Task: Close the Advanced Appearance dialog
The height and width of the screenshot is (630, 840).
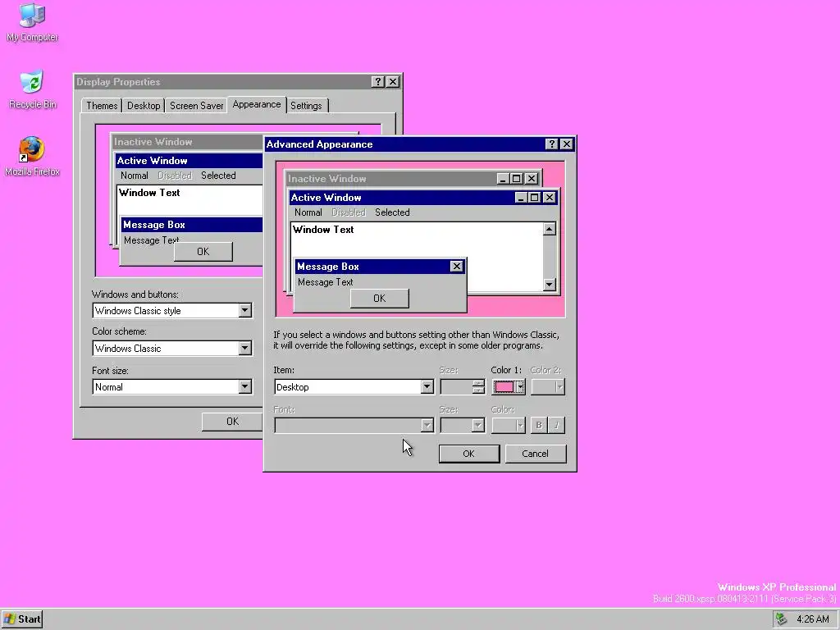Action: click(x=566, y=144)
